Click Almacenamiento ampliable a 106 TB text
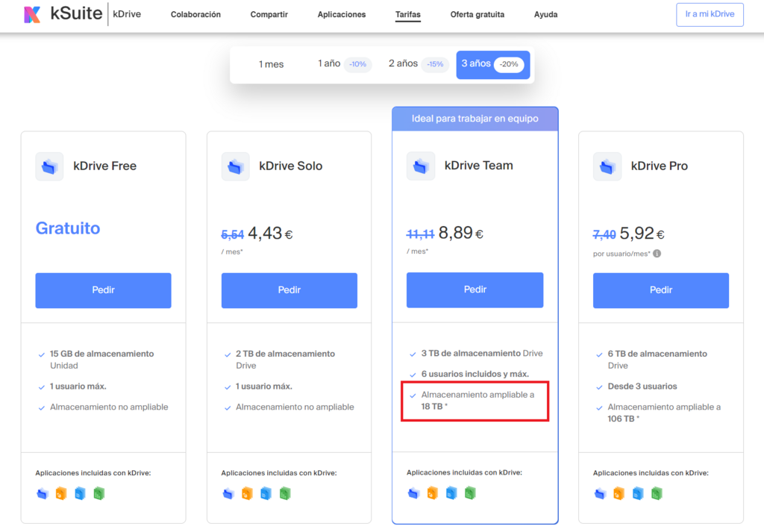The width and height of the screenshot is (764, 532). point(664,413)
